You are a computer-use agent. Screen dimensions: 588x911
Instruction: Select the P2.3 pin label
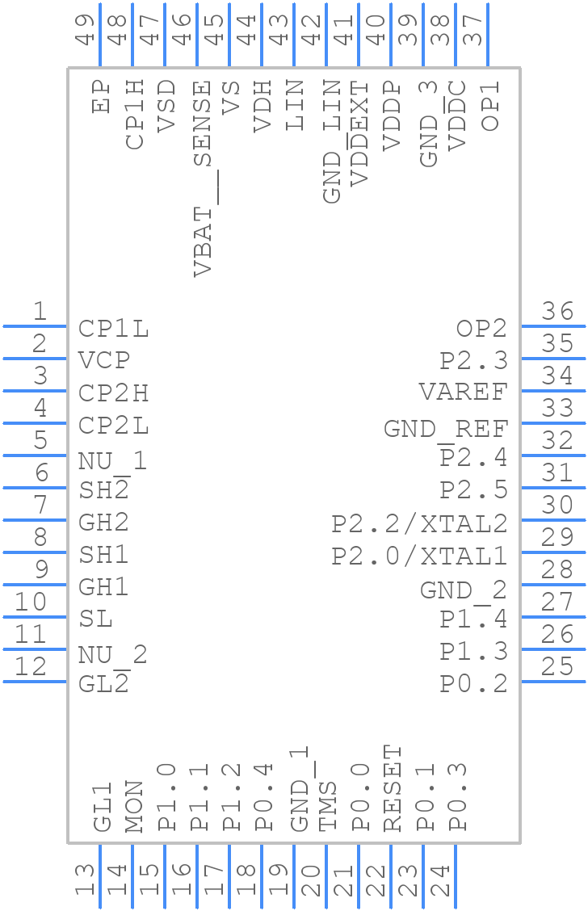473,361
